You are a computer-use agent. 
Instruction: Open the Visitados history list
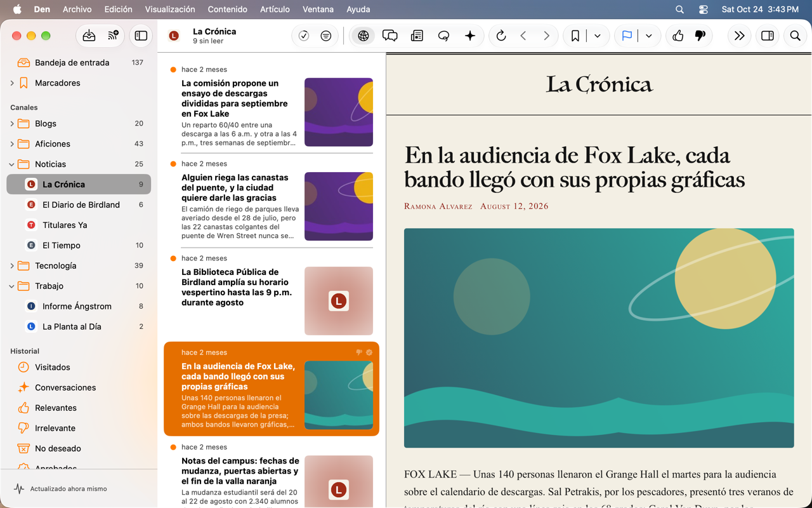point(79,367)
